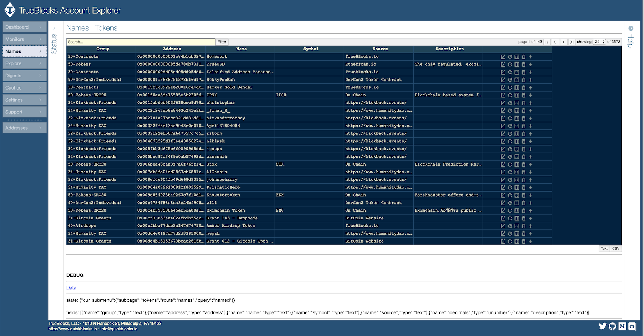Export table as Text
The image size is (644, 336).
click(x=604, y=249)
